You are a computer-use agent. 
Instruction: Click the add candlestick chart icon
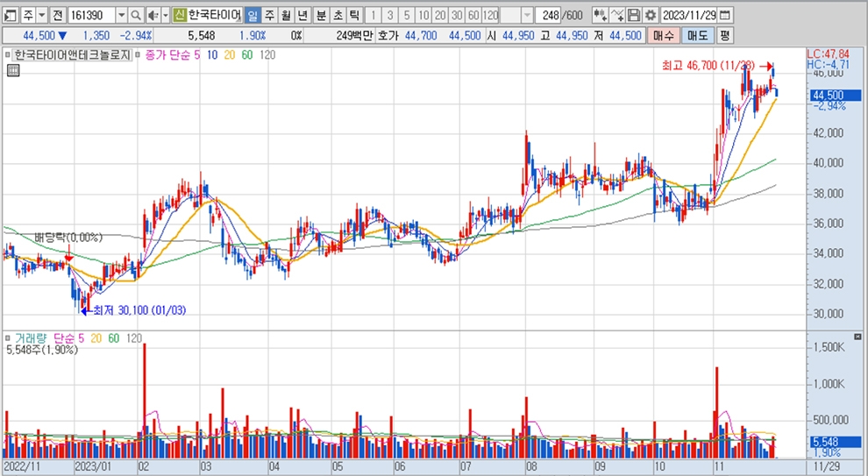tap(600, 15)
